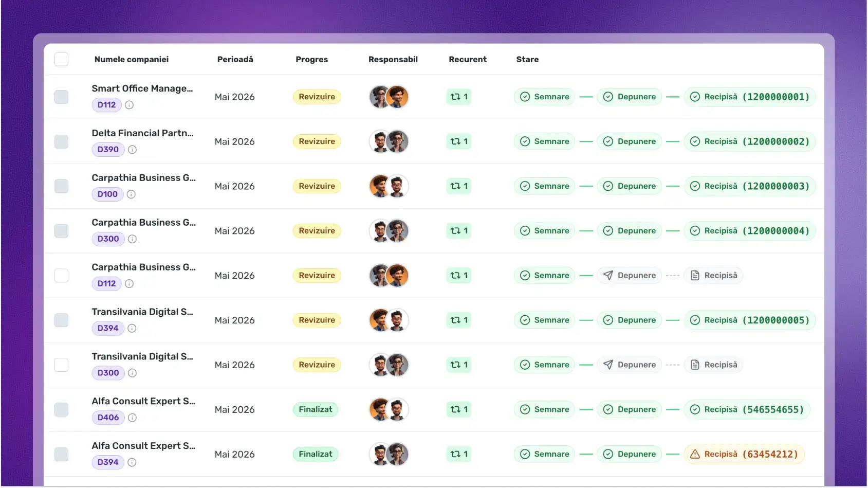Screen dimensions: 868x488
Task: Click Semnare step in Alfa Consult D394 row
Action: (x=544, y=454)
